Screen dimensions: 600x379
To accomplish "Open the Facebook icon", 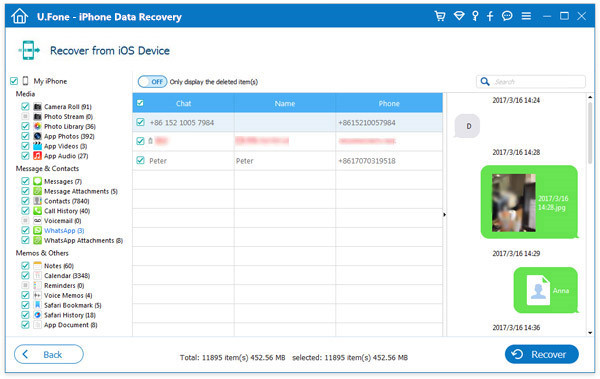I will (490, 16).
